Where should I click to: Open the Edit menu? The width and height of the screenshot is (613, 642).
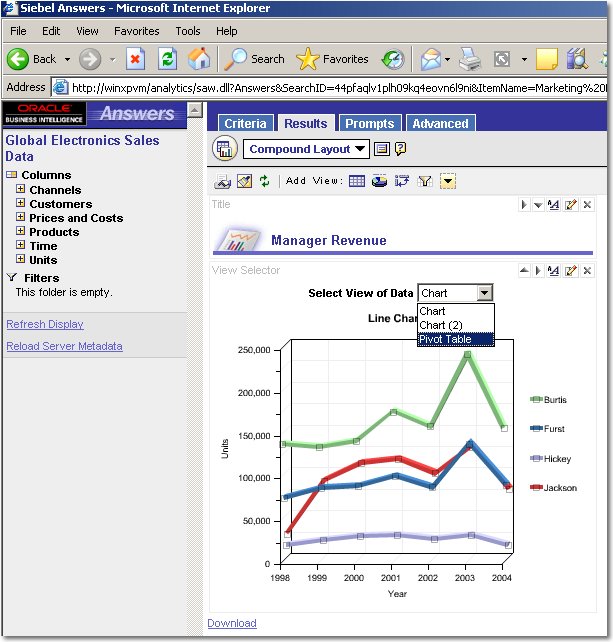click(51, 31)
